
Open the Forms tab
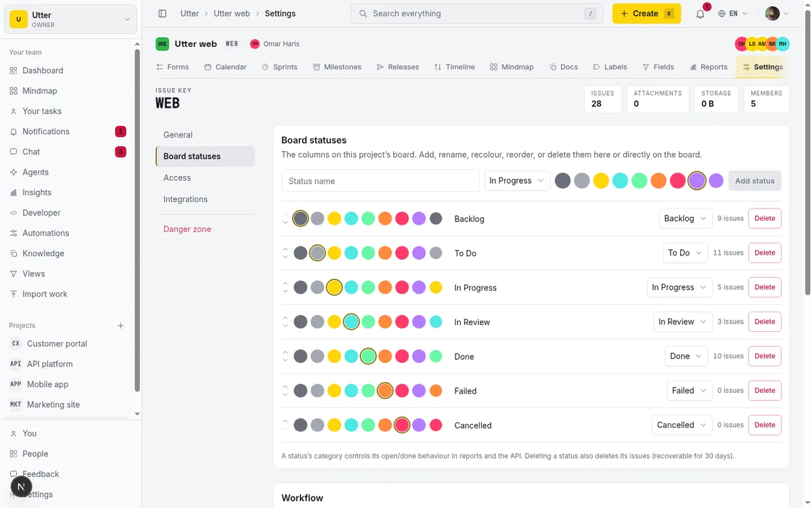[173, 67]
